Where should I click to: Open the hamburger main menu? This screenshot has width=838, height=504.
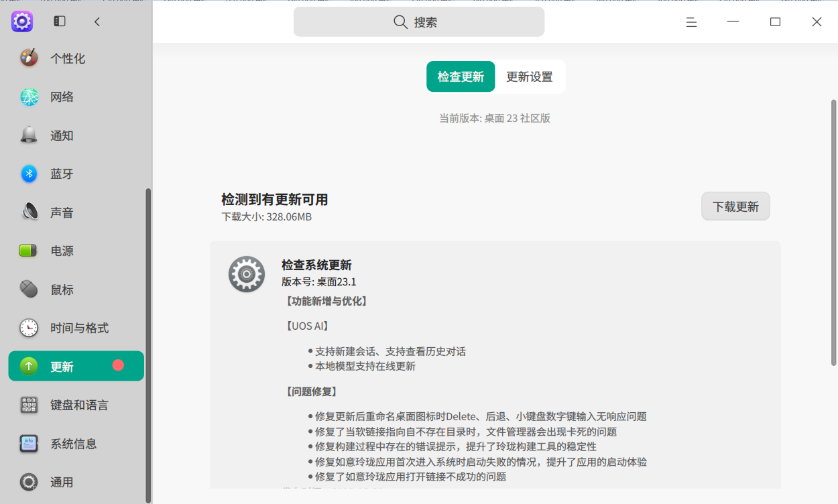click(691, 22)
